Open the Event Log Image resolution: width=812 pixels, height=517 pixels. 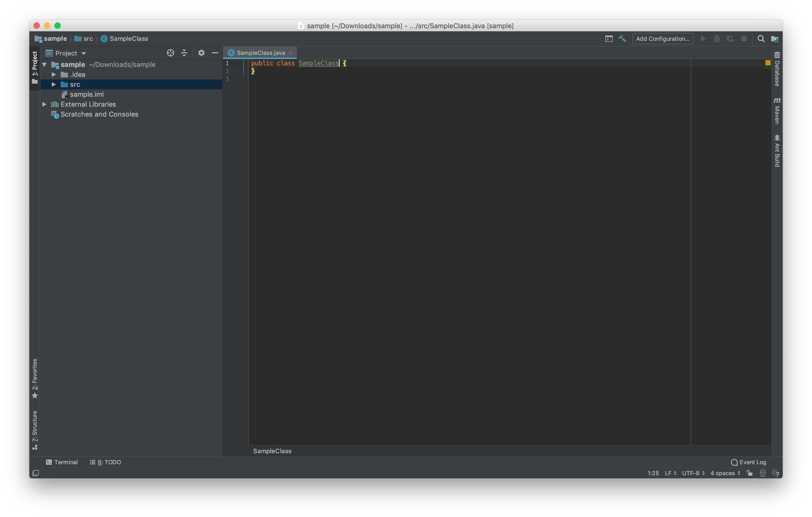click(x=748, y=462)
